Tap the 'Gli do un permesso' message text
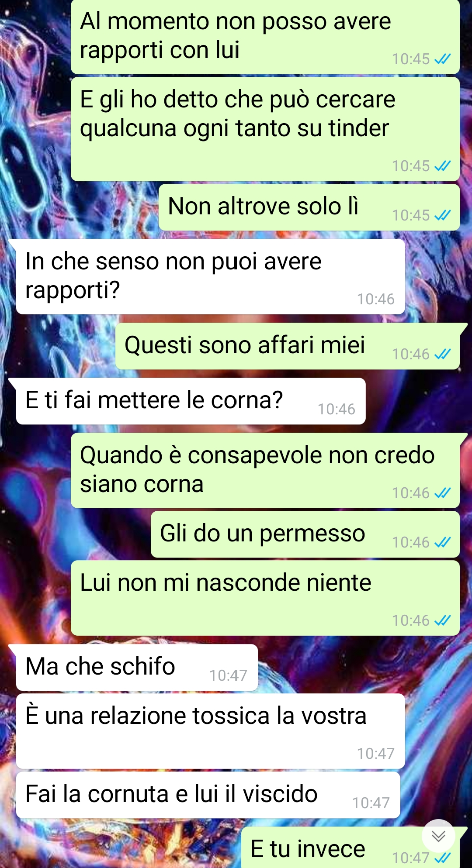The image size is (472, 868). [262, 533]
